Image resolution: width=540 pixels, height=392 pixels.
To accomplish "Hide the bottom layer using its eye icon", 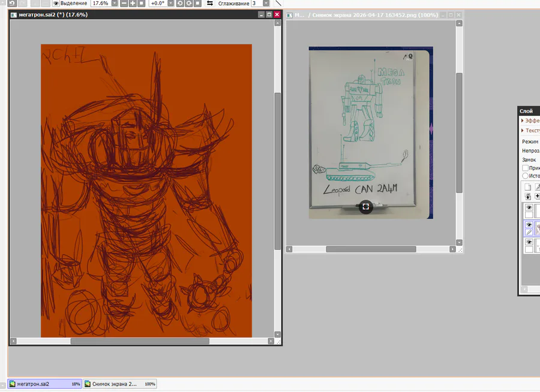I will pyautogui.click(x=529, y=242).
